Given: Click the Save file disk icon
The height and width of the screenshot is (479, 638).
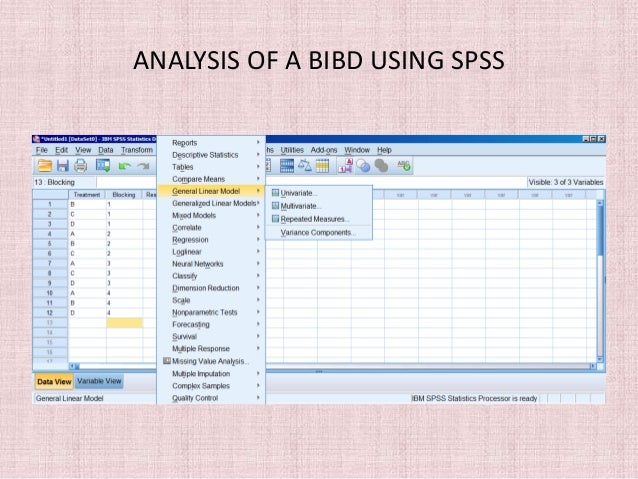Looking at the screenshot, I should pyautogui.click(x=63, y=166).
